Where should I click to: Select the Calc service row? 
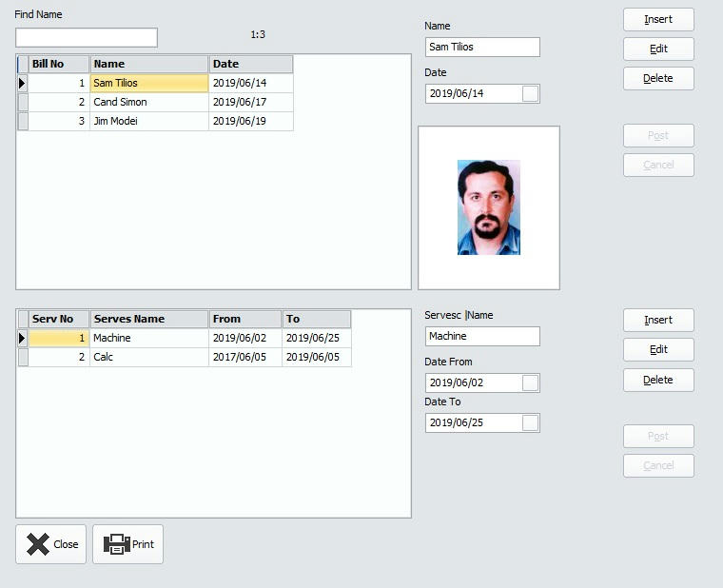(149, 358)
